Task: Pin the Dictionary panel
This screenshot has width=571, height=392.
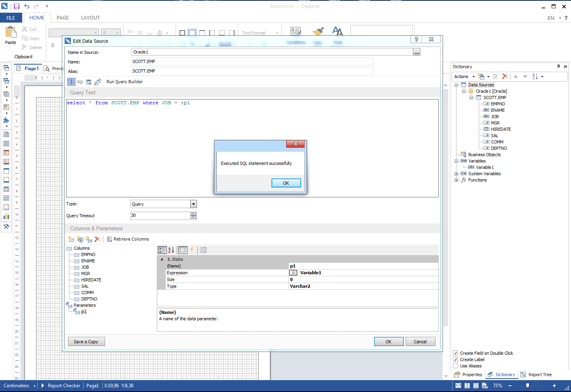Action: pos(558,67)
